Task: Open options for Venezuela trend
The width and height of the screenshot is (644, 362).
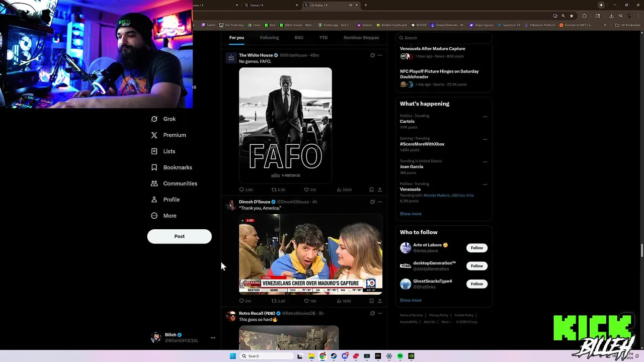Action: pyautogui.click(x=485, y=185)
